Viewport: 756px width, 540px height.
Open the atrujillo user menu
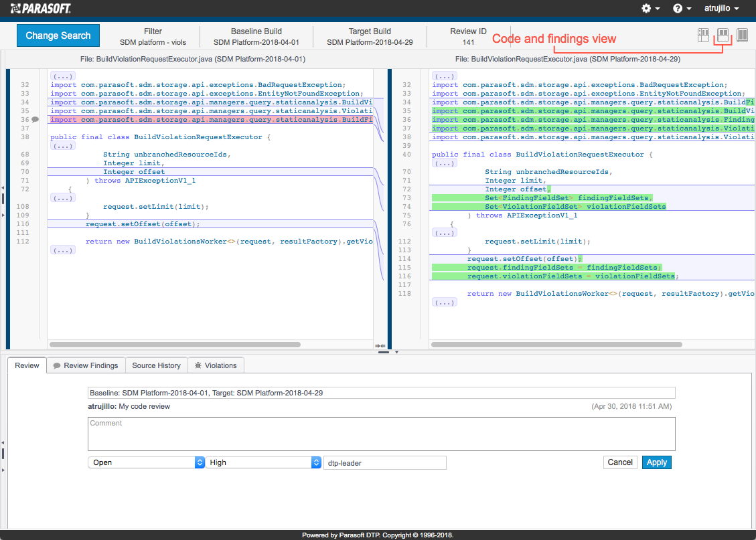[721, 8]
